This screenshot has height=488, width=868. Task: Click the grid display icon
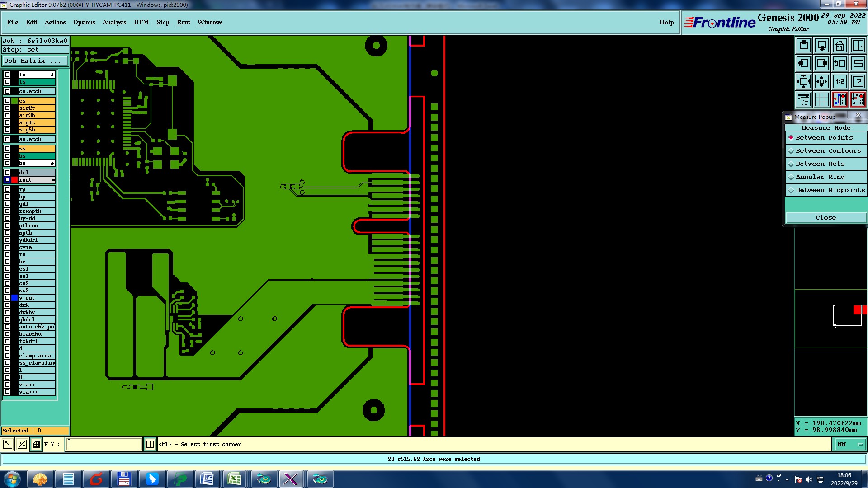[821, 99]
